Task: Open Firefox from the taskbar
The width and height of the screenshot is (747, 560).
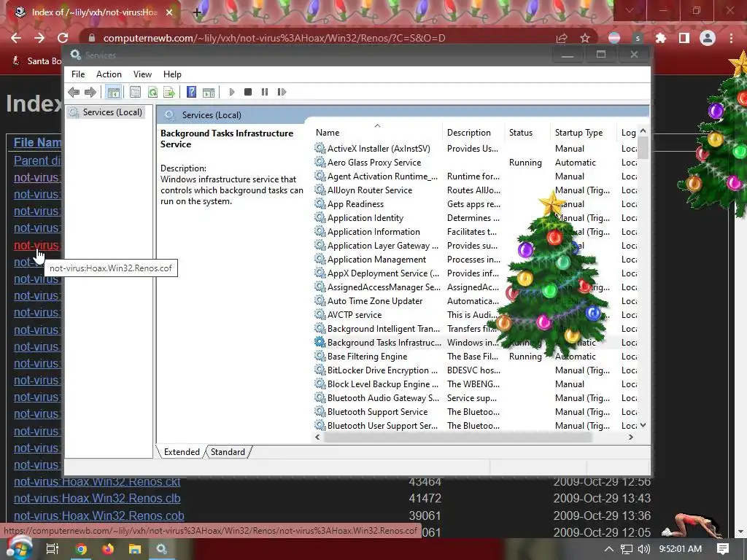Action: click(x=108, y=549)
